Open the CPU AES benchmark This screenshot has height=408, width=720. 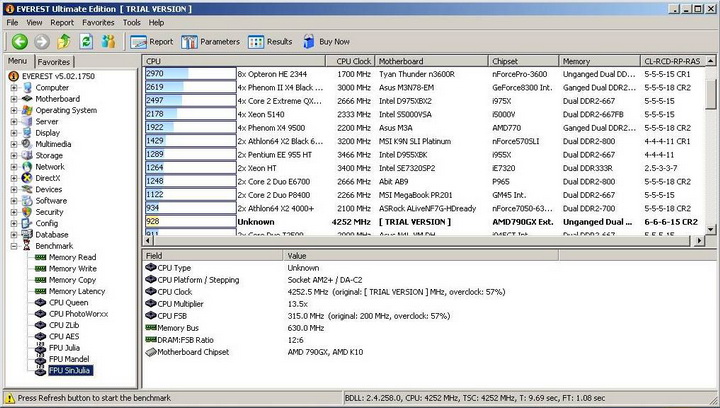tap(64, 336)
